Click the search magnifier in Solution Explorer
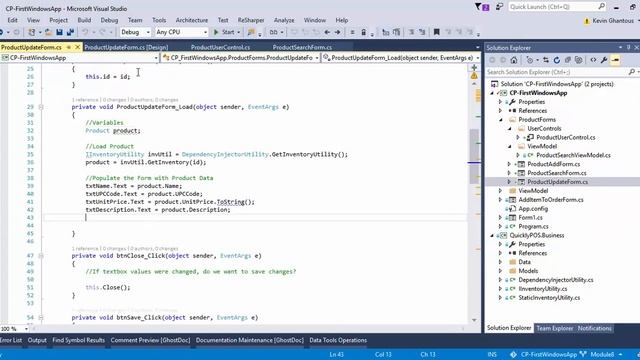 pyautogui.click(x=632, y=72)
